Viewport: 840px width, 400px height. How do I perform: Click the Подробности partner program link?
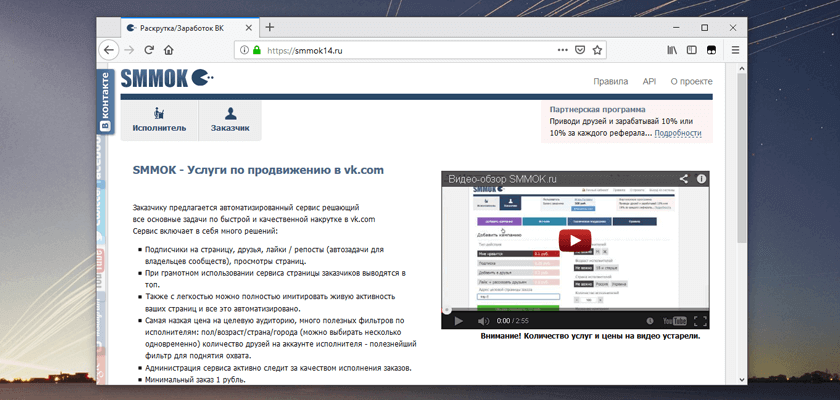click(678, 133)
